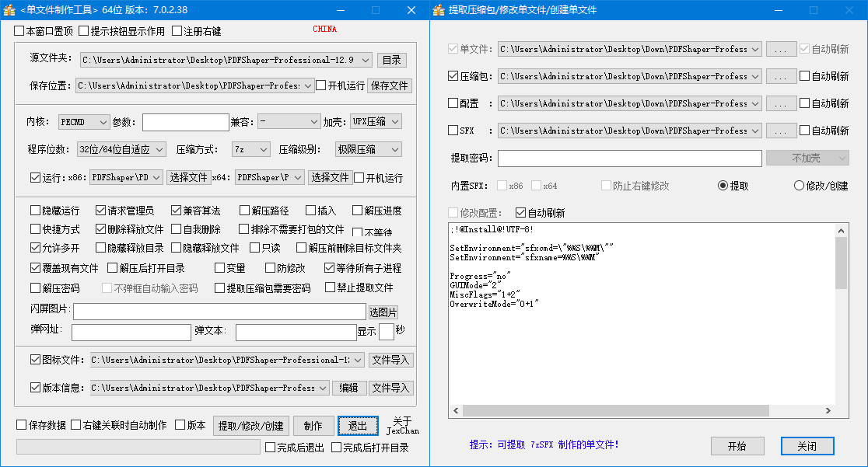This screenshot has width=868, height=467.
Task: Click the config text vertical scrollbar thumb
Action: [x=841, y=263]
